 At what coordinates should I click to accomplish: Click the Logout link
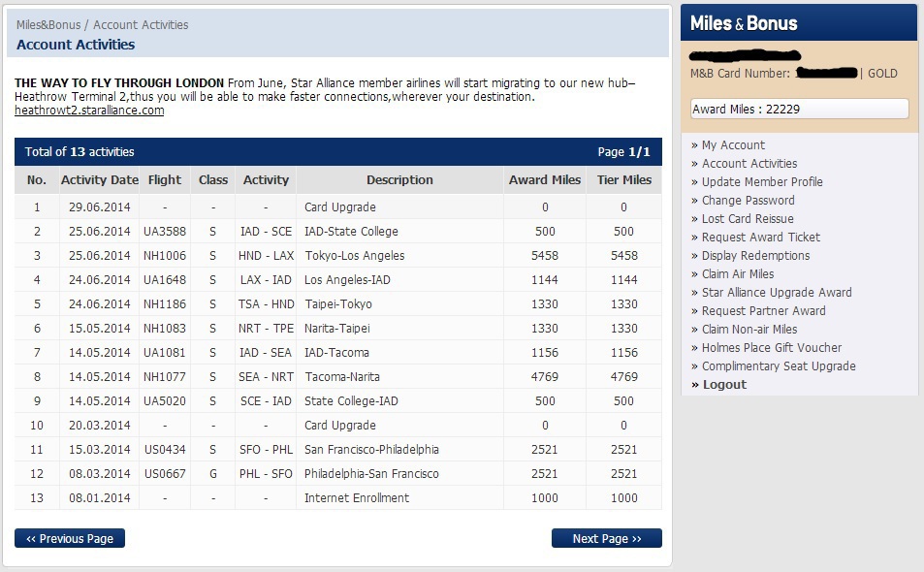point(724,384)
